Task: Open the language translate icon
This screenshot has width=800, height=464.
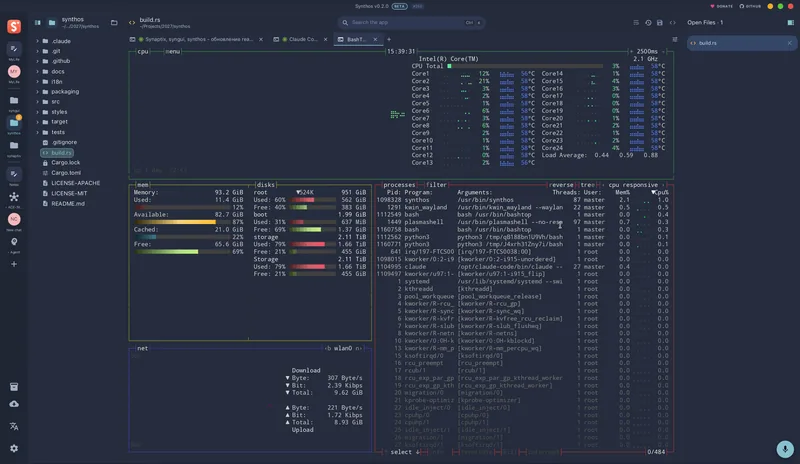Action: coord(14,426)
